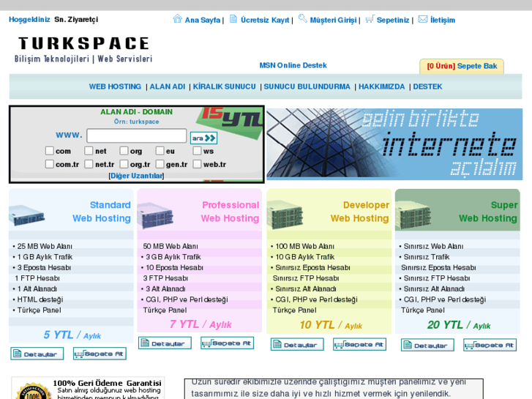
Task: Click the 5 YTL / Aylık price
Action: click(72, 335)
